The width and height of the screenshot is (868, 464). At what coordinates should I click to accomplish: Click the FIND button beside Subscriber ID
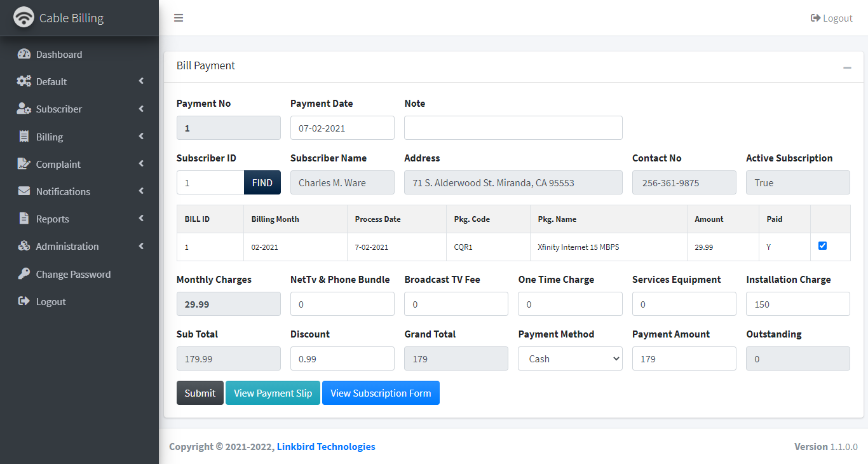coord(262,182)
